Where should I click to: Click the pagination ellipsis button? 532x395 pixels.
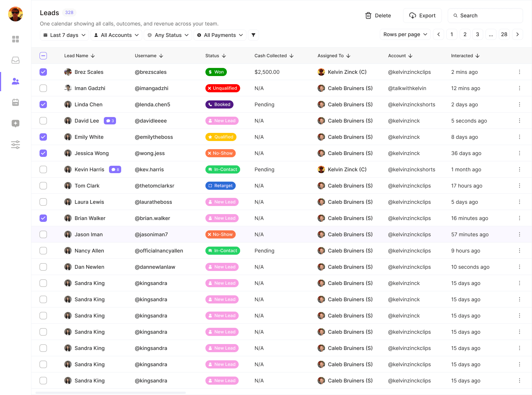491,34
